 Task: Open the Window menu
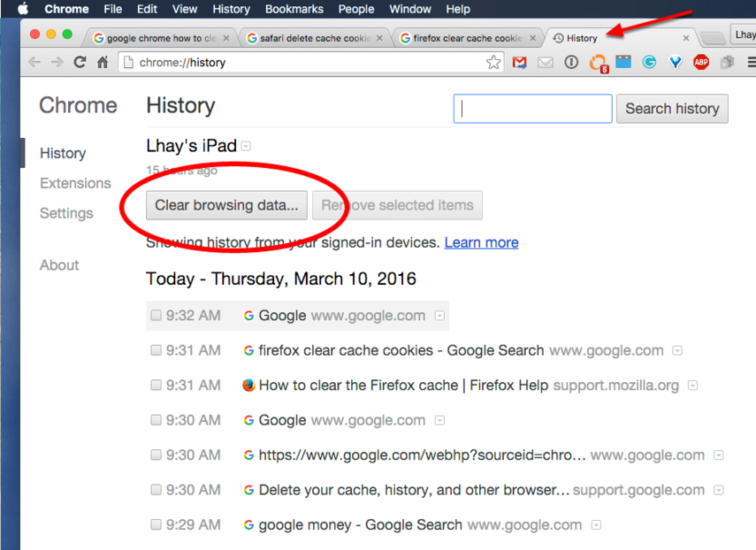[410, 9]
